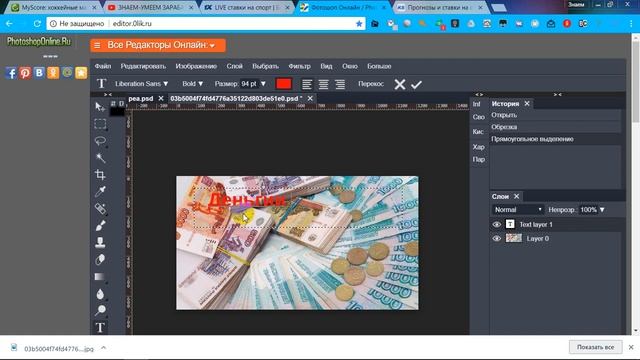Select the Brush tool
Screen dimensions: 640x360
[x=100, y=225]
